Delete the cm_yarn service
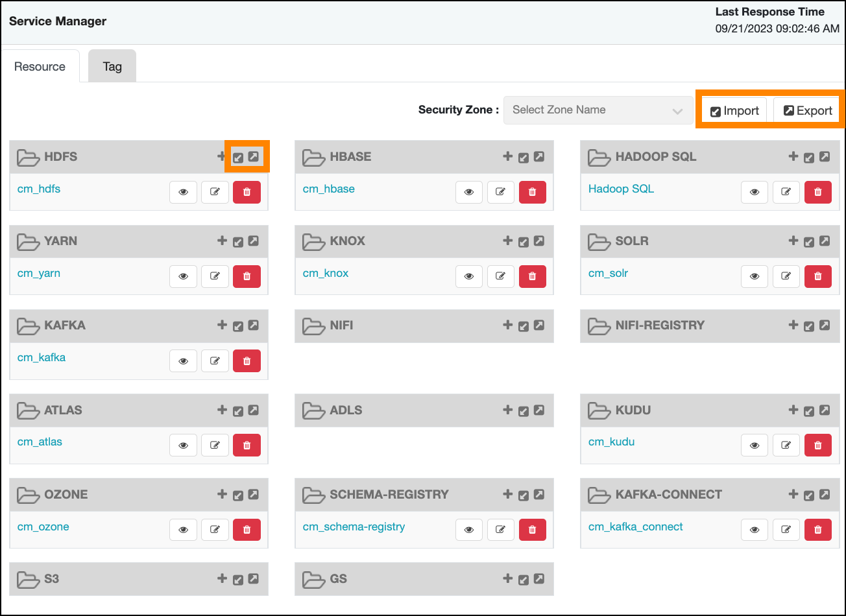The width and height of the screenshot is (846, 616). [247, 276]
